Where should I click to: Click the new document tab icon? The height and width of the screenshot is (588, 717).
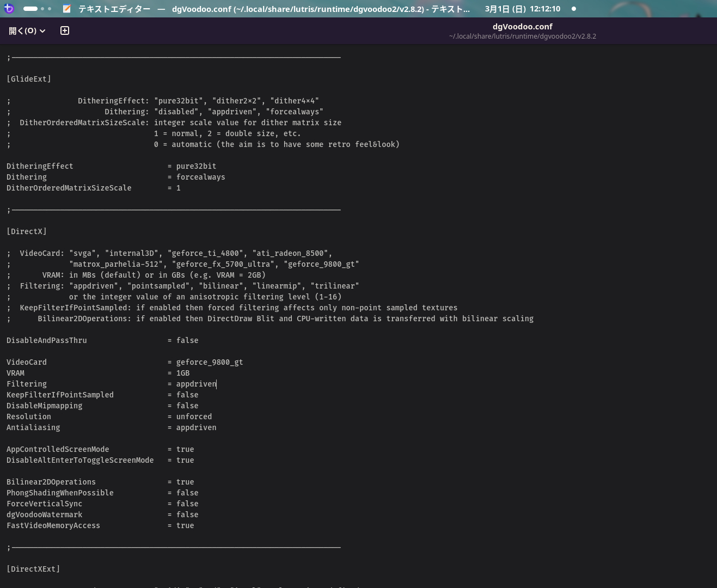click(65, 30)
